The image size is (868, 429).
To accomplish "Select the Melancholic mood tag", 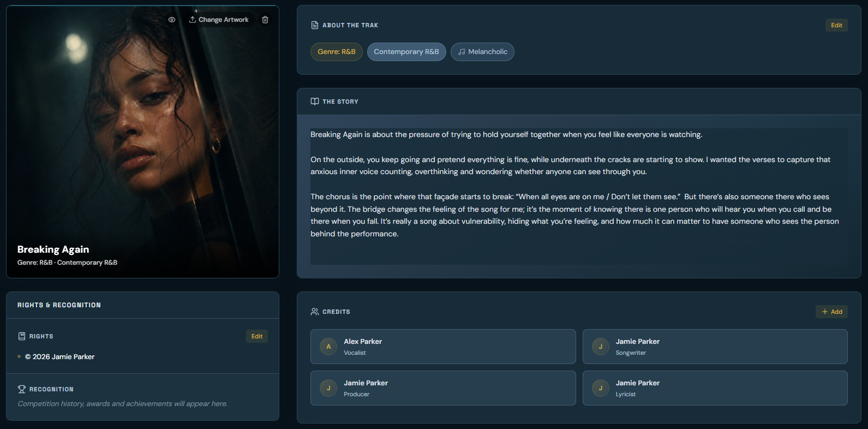I will pyautogui.click(x=482, y=52).
